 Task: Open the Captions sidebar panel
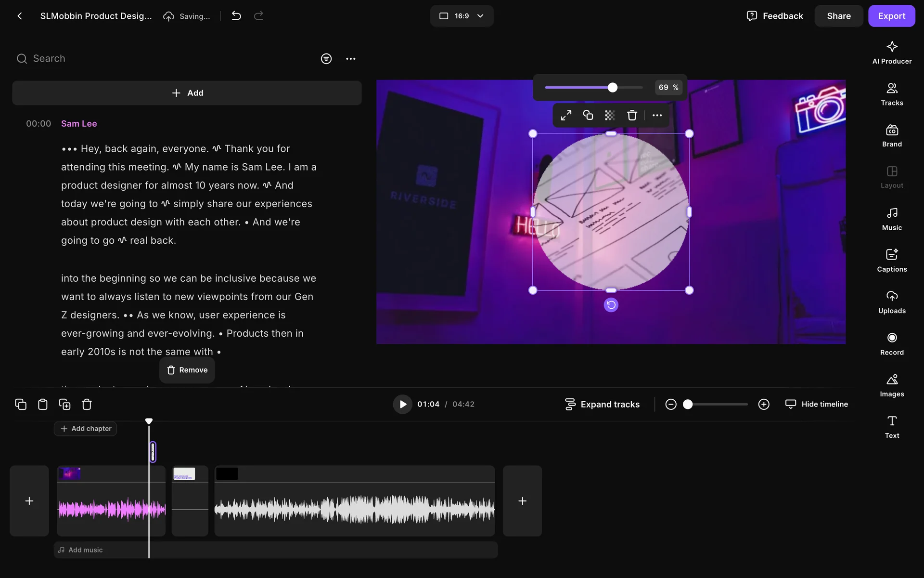coord(891,261)
